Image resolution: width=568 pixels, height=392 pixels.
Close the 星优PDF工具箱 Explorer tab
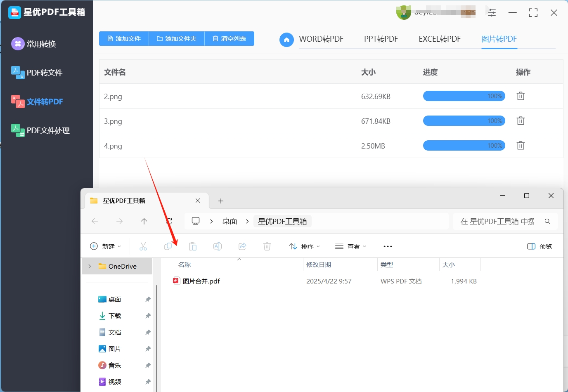point(198,201)
